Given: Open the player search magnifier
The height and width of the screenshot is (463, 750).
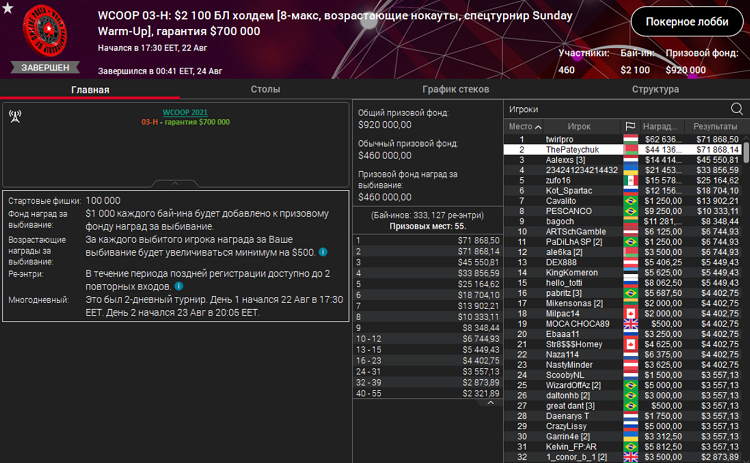Looking at the screenshot, I should [737, 108].
